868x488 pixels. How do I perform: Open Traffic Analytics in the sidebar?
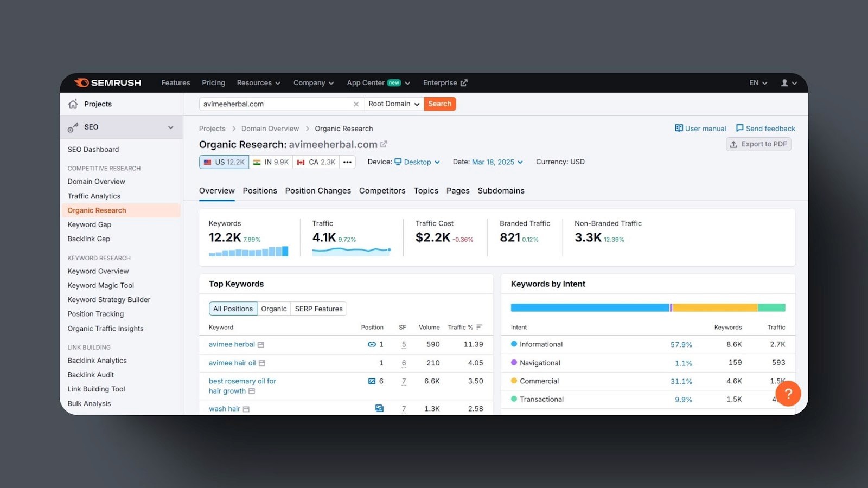pyautogui.click(x=94, y=196)
